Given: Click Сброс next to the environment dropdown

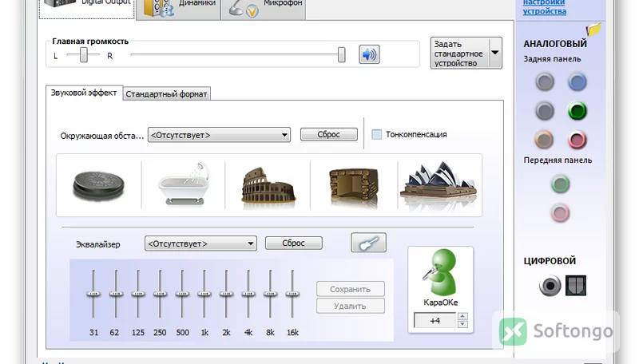Looking at the screenshot, I should pos(329,134).
